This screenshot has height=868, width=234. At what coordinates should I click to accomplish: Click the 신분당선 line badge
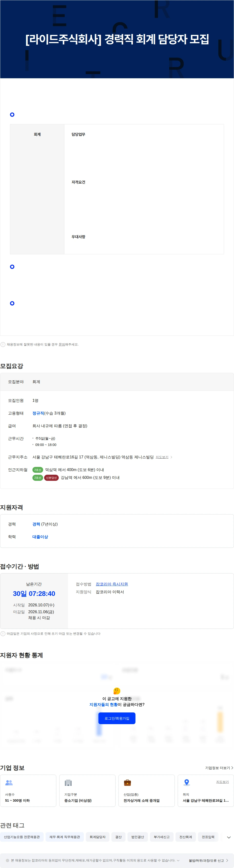coord(51,477)
